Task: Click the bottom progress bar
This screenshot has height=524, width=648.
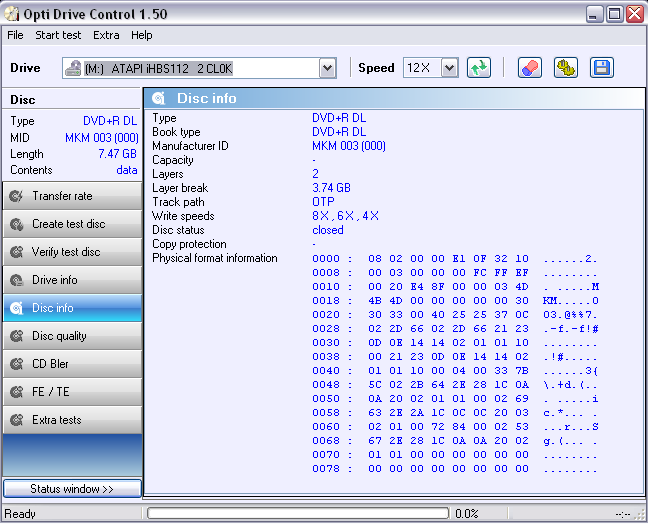Action: [x=298, y=514]
